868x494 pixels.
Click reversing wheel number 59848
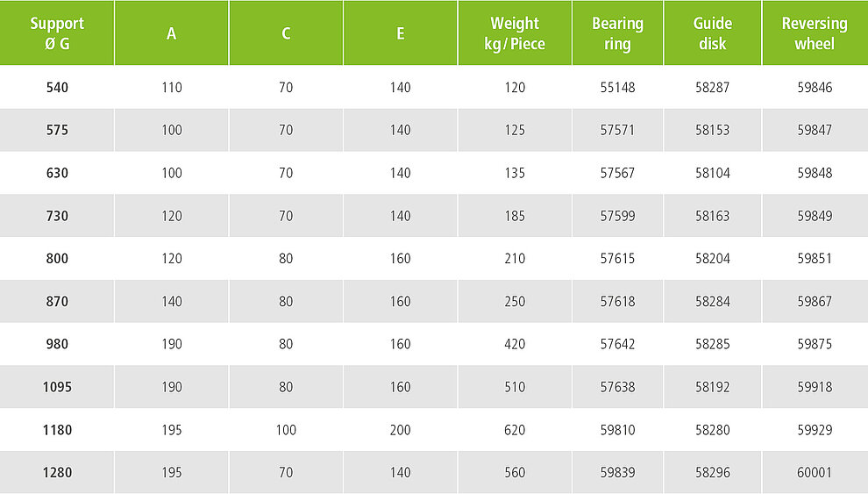815,173
